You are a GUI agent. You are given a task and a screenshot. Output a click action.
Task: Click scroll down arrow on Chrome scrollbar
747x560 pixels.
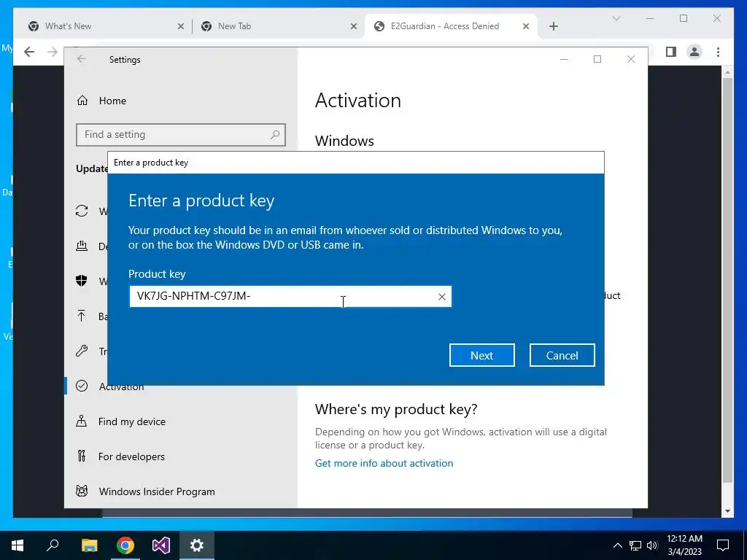point(727,511)
